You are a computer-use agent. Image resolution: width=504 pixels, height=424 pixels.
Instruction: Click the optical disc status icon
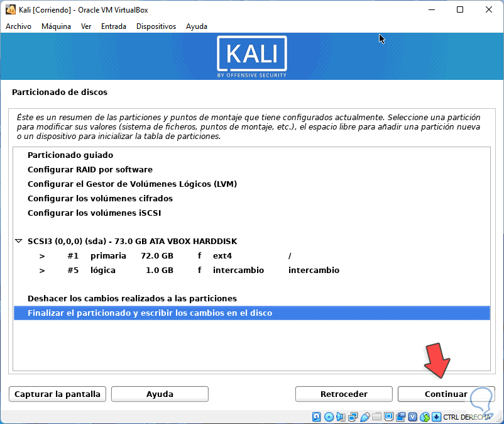[329, 417]
